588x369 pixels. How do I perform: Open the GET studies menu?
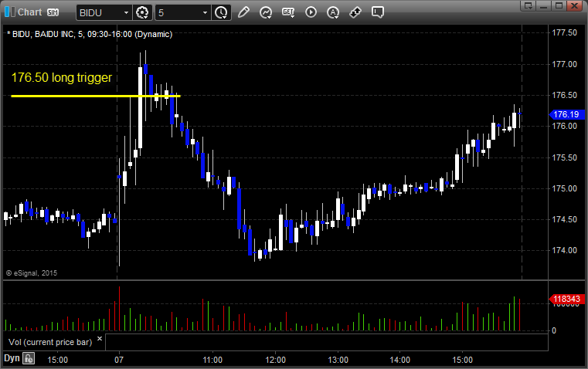pos(288,12)
